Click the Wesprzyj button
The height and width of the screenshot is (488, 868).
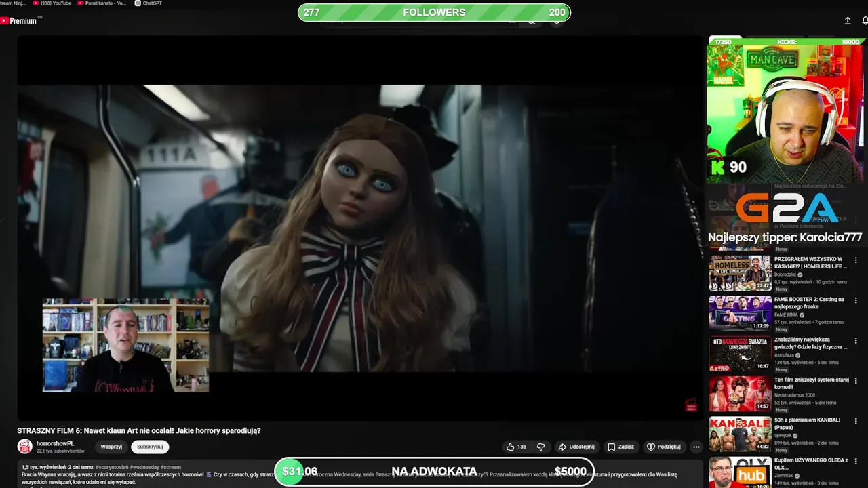pos(111,447)
